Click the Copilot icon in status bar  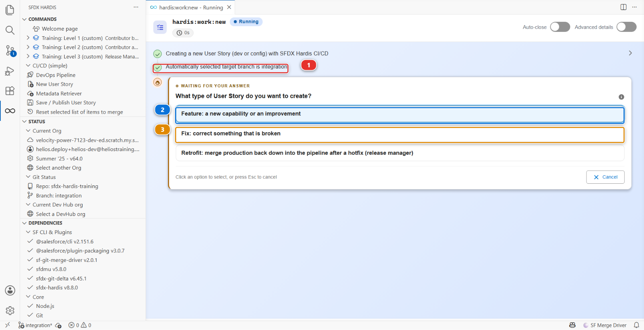point(572,325)
